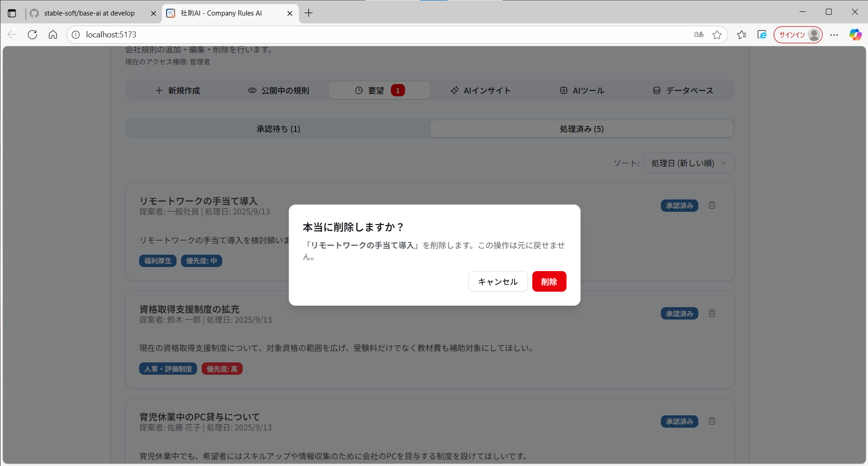
Task: Switch to 公開中の規則 tab
Action: coord(278,90)
